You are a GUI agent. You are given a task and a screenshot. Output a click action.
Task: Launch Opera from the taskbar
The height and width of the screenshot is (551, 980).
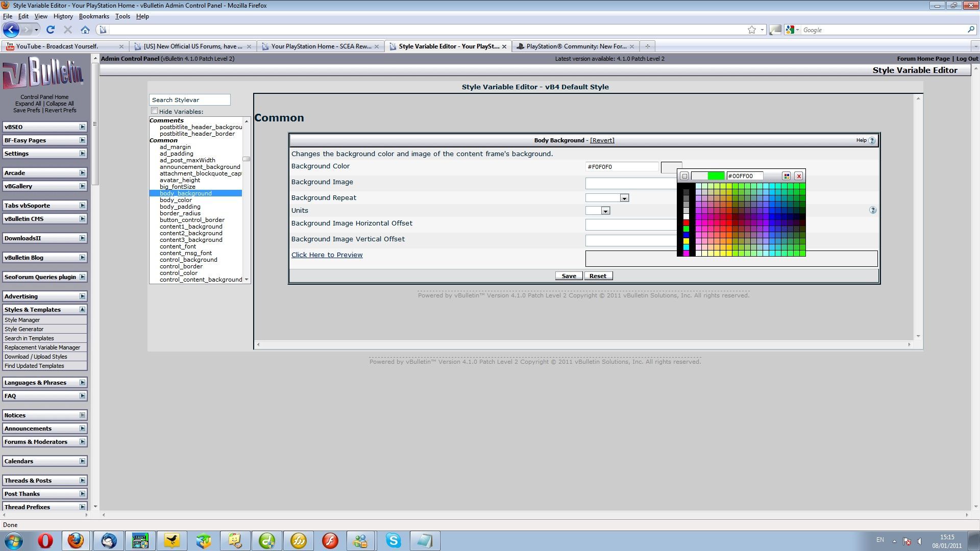pyautogui.click(x=45, y=540)
